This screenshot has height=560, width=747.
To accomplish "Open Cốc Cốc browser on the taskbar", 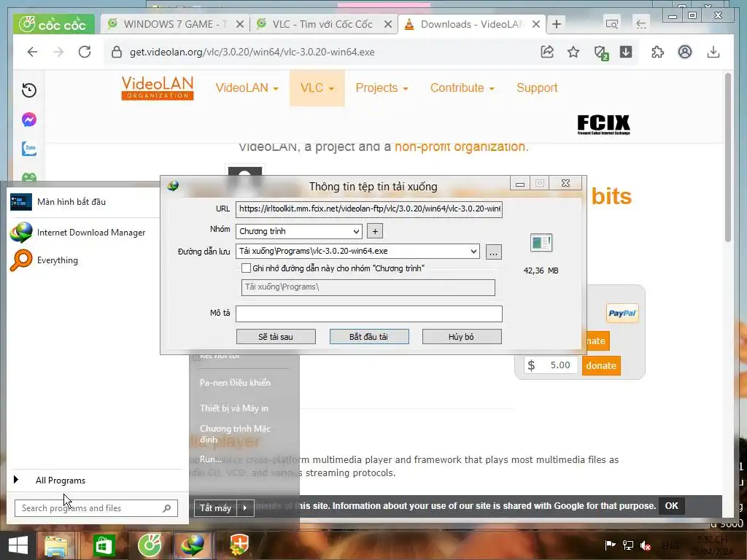I will pyautogui.click(x=150, y=545).
